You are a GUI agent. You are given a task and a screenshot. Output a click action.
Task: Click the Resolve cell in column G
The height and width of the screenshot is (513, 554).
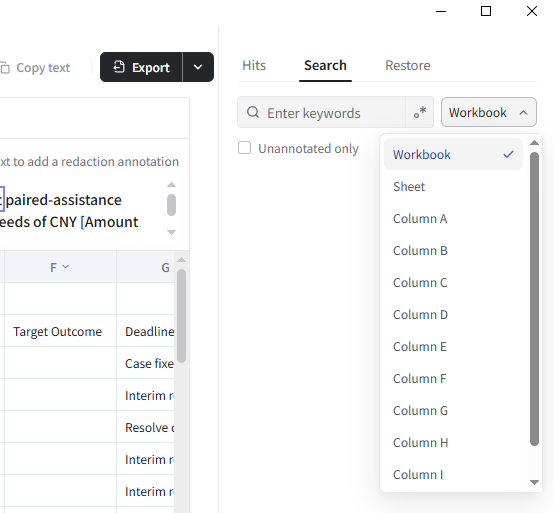pyautogui.click(x=146, y=428)
